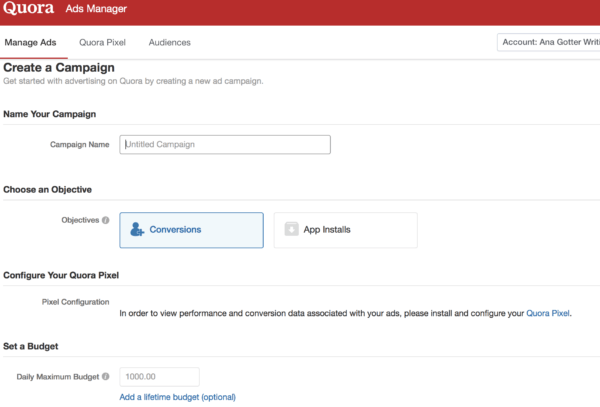The height and width of the screenshot is (407, 600).
Task: Click the Conversions label text
Action: (175, 230)
